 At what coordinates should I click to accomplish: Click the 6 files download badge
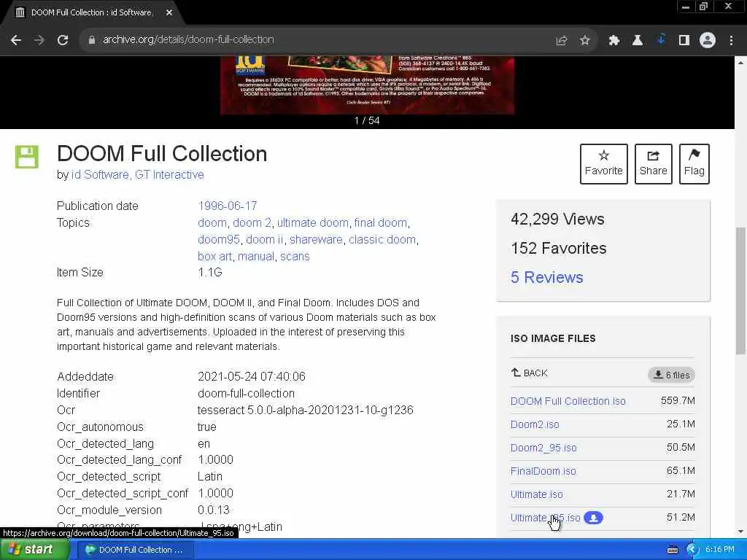point(671,375)
